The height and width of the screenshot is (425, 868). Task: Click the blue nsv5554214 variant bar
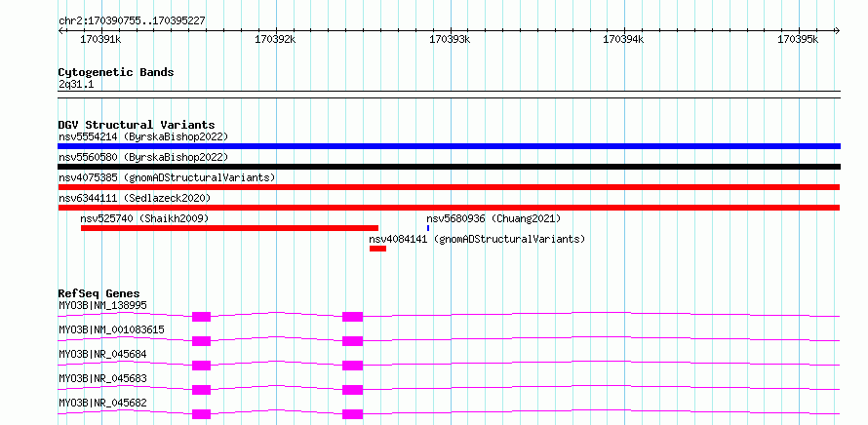click(x=449, y=146)
